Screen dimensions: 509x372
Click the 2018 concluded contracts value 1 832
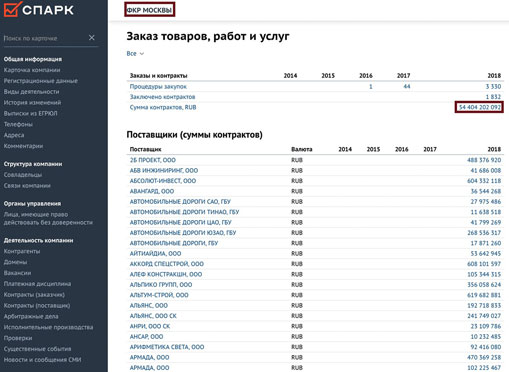(493, 97)
